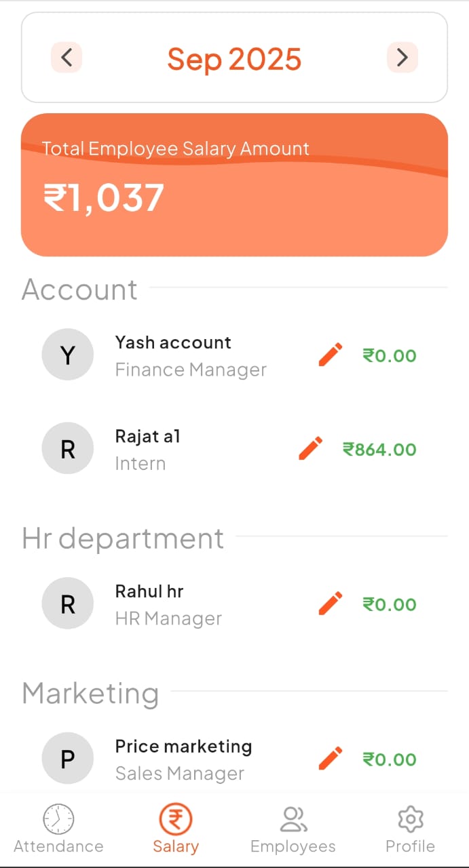Select the Hr department section header

pos(123,538)
